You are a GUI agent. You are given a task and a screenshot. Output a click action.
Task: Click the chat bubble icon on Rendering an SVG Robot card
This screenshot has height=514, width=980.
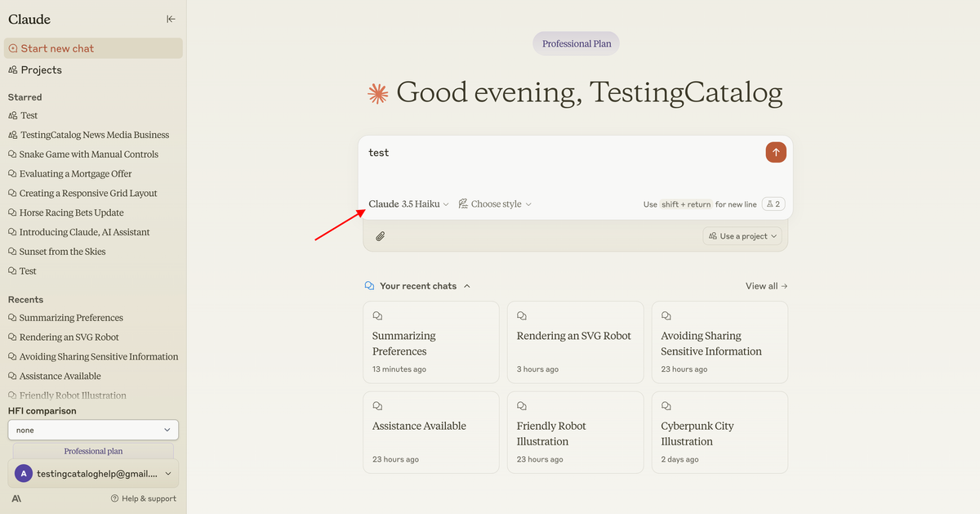[521, 315]
